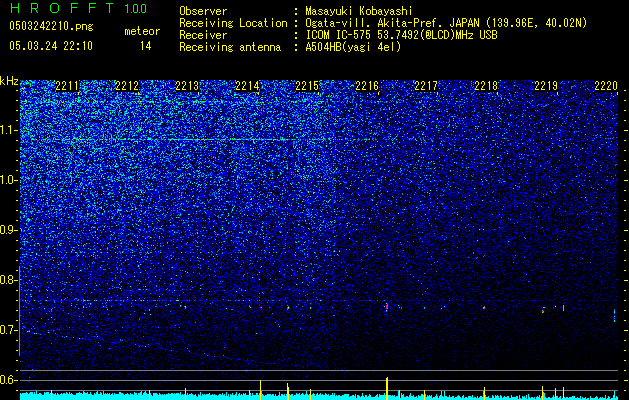Image resolution: width=629 pixels, height=400 pixels.
Task: Click the meteor count value 14
Action: tap(146, 46)
